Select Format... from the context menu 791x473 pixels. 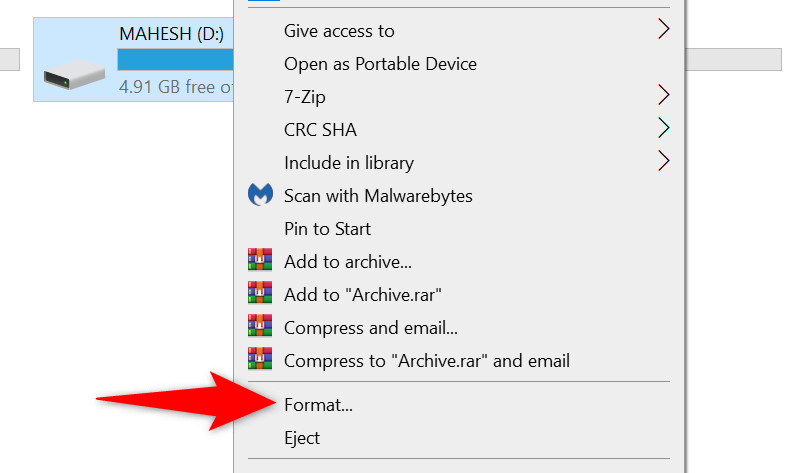[318, 405]
